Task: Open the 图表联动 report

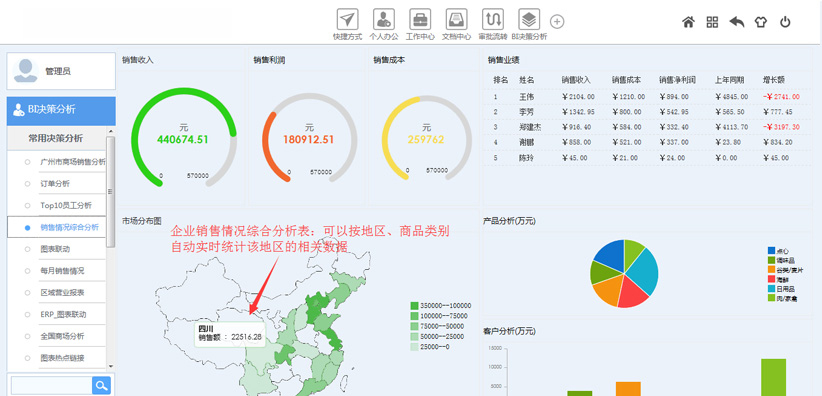Action: [55, 249]
